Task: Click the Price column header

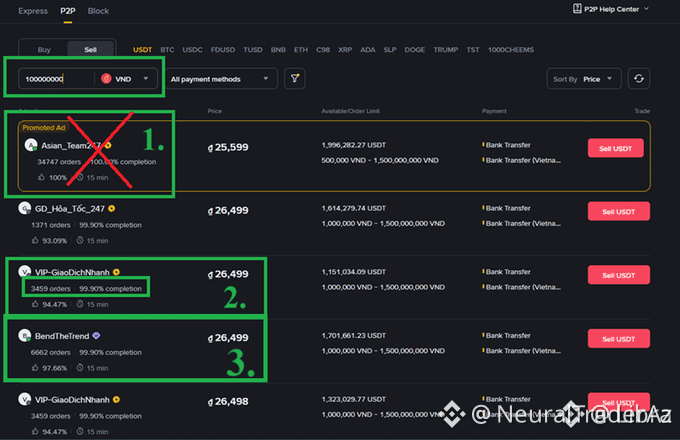Action: pos(215,111)
